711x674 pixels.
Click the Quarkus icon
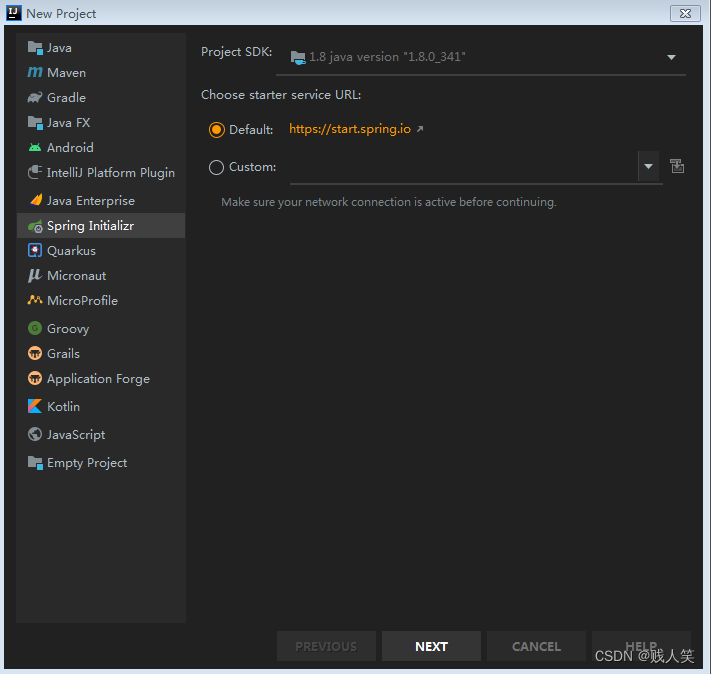(x=35, y=250)
